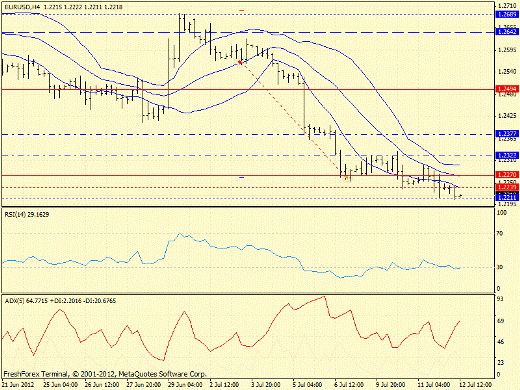Select the red dot starting the dashed trendline
The image size is (520, 390).
click(240, 62)
